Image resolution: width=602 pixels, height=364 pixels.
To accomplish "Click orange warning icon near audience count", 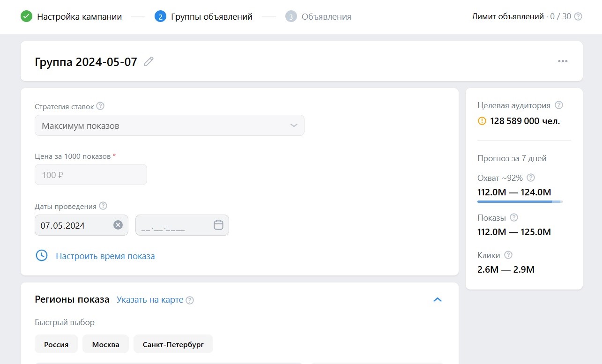I will pyautogui.click(x=482, y=121).
